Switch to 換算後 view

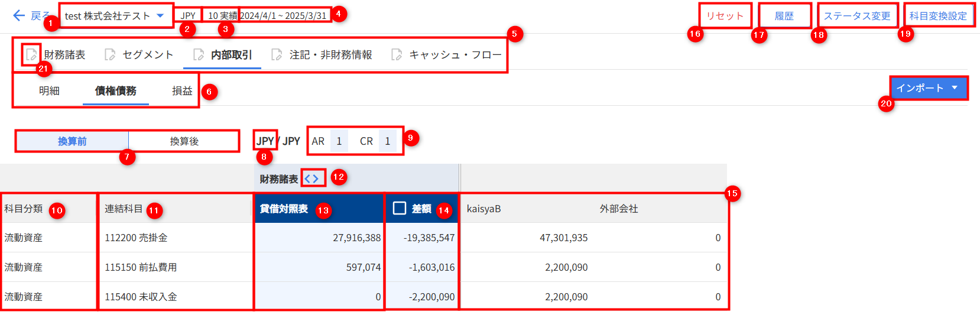tap(184, 141)
